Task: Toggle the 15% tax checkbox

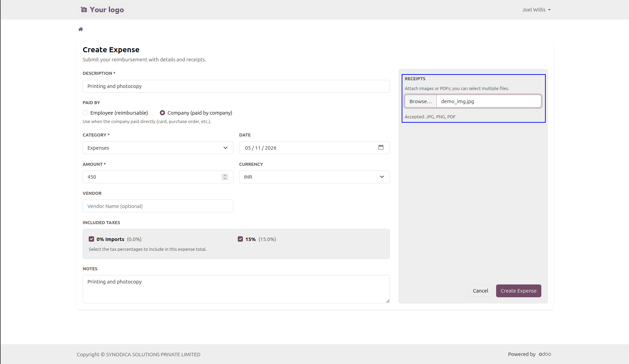Action: click(x=240, y=239)
